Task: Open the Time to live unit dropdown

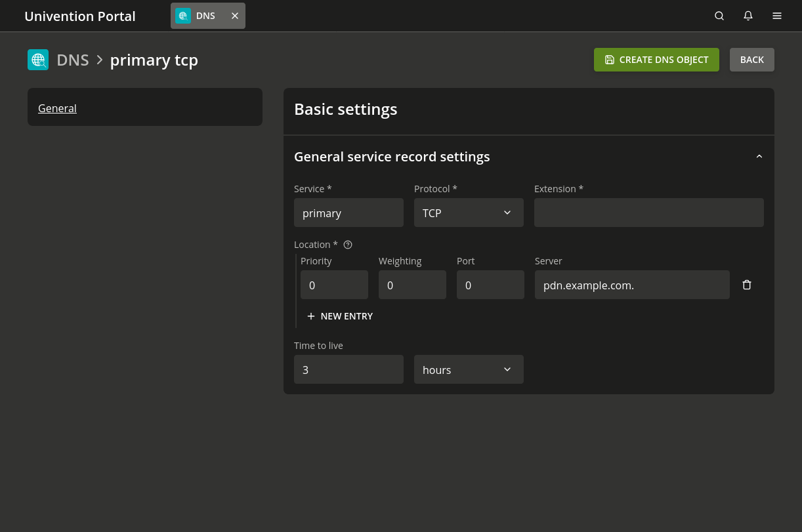Action: click(x=469, y=369)
